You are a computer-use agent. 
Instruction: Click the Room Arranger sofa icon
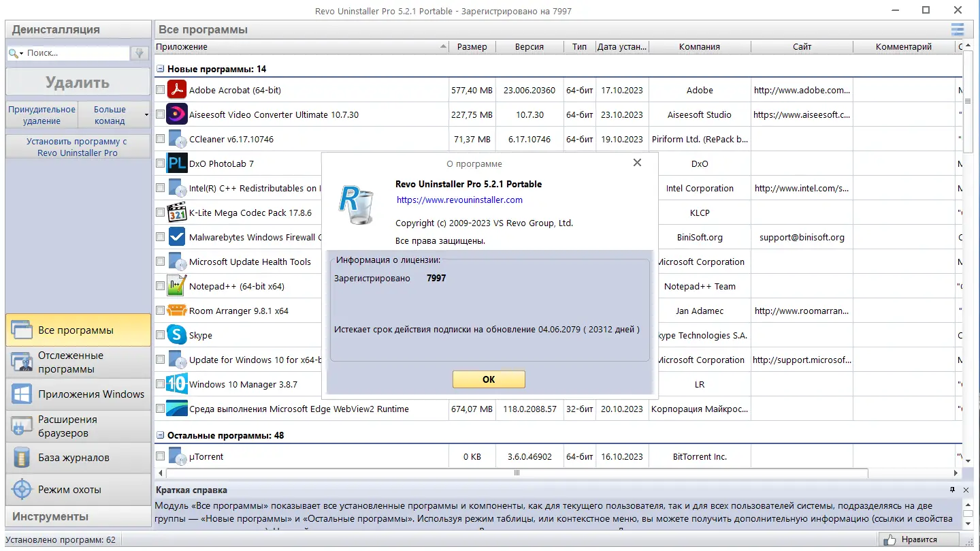tap(177, 311)
